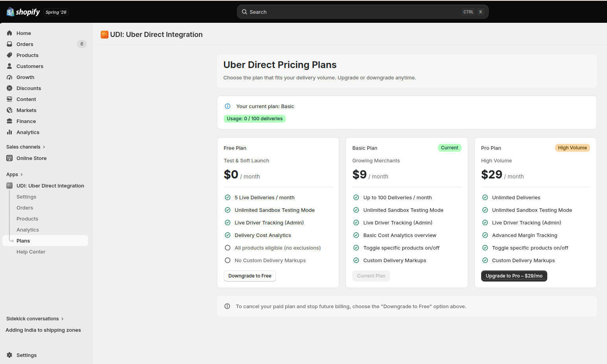Click the green Current badge
Screen dimensions: 607x364
coord(449,148)
